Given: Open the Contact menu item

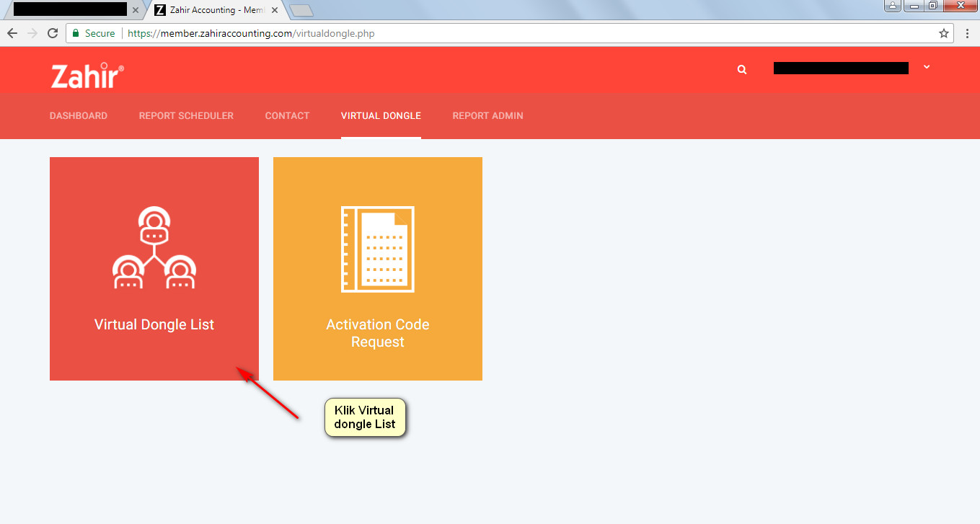Looking at the screenshot, I should coord(287,115).
